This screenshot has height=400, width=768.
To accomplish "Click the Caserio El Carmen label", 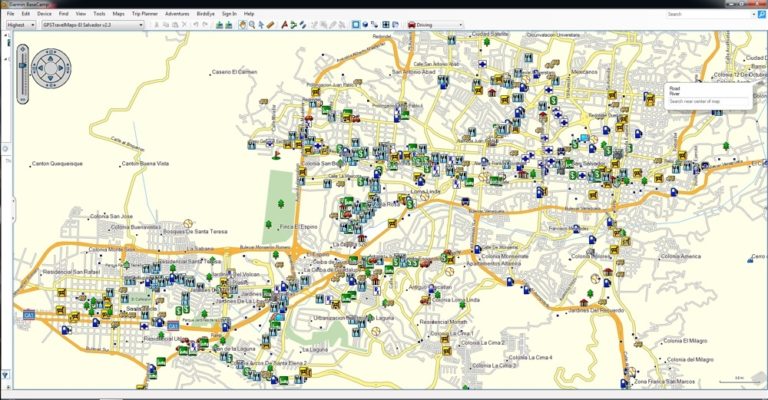I will point(234,72).
